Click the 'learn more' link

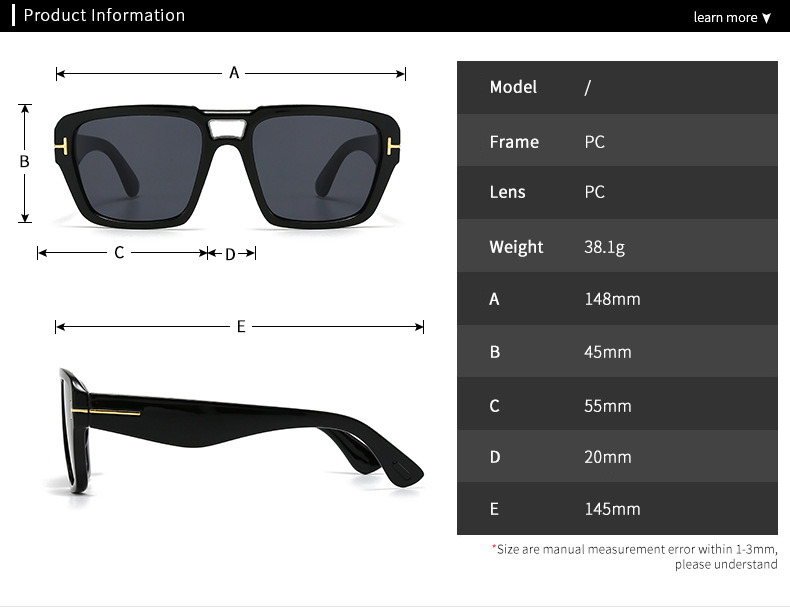click(x=725, y=18)
